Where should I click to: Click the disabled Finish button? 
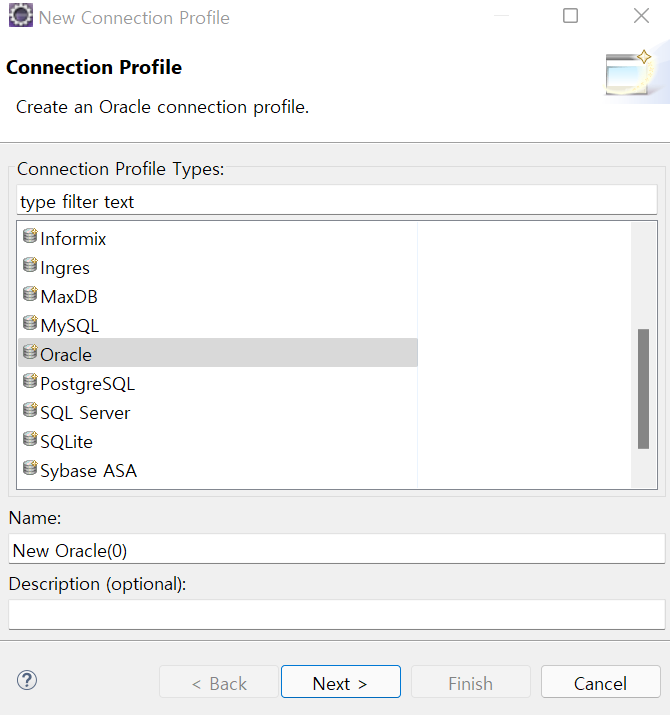(471, 682)
